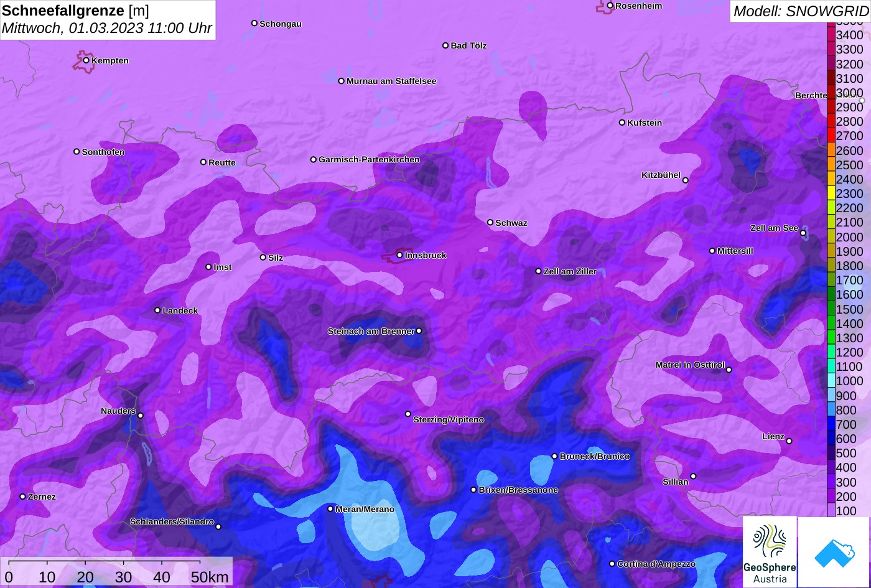Click the 1500 m green legend swatch
871x588 pixels.
click(831, 309)
